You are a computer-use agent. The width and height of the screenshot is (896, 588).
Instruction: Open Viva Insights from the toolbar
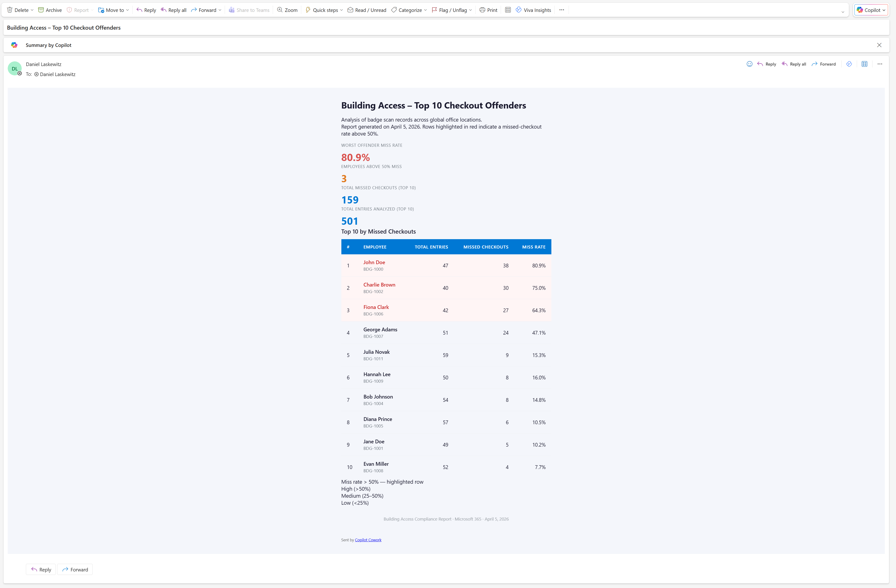(x=533, y=10)
